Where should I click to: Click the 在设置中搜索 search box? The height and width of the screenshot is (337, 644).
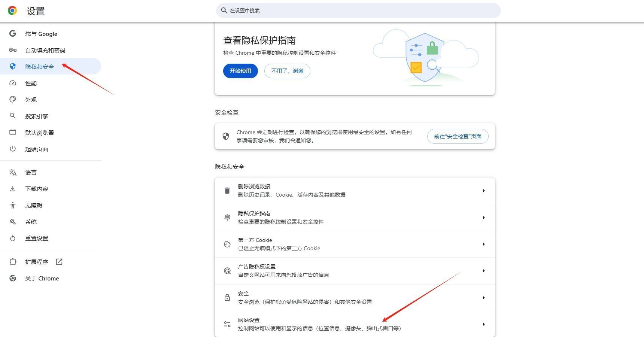pyautogui.click(x=357, y=10)
